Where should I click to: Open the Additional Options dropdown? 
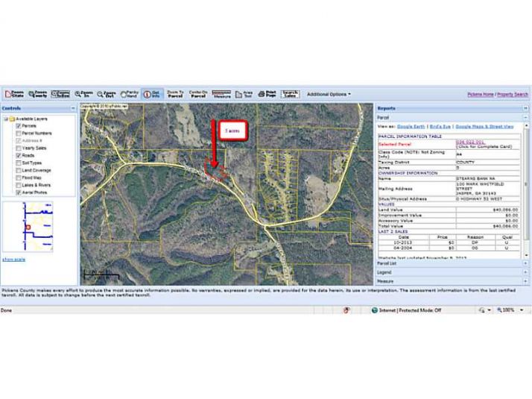tap(329, 94)
